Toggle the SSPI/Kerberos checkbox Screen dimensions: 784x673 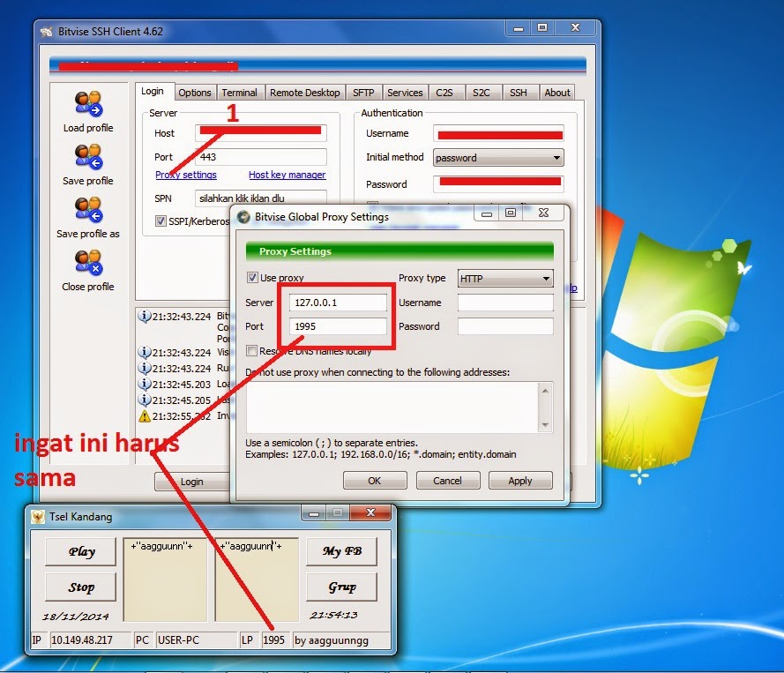tap(161, 221)
